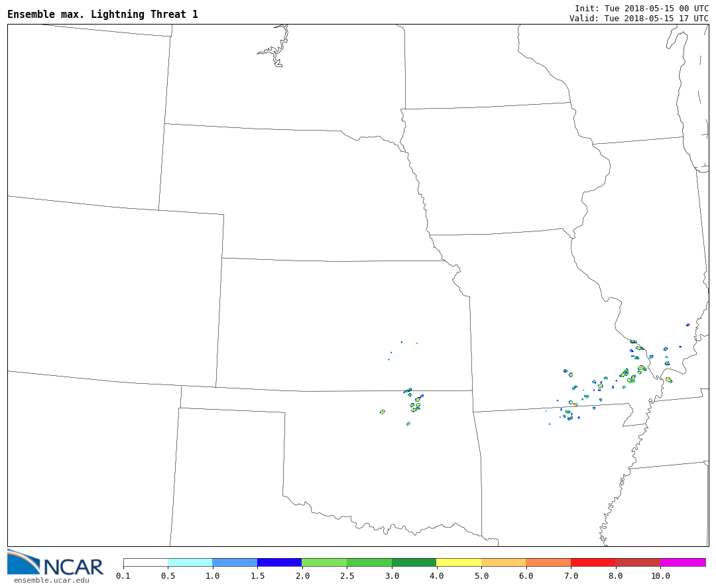Click the colorbar label '1.0'
Screen dimensions: 716x588
click(x=213, y=576)
